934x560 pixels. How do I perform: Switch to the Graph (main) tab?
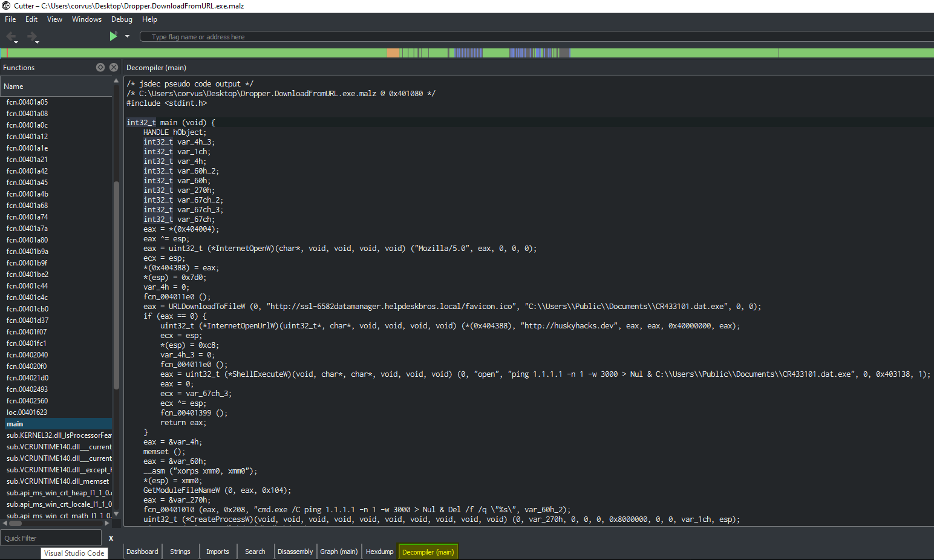[x=339, y=552]
